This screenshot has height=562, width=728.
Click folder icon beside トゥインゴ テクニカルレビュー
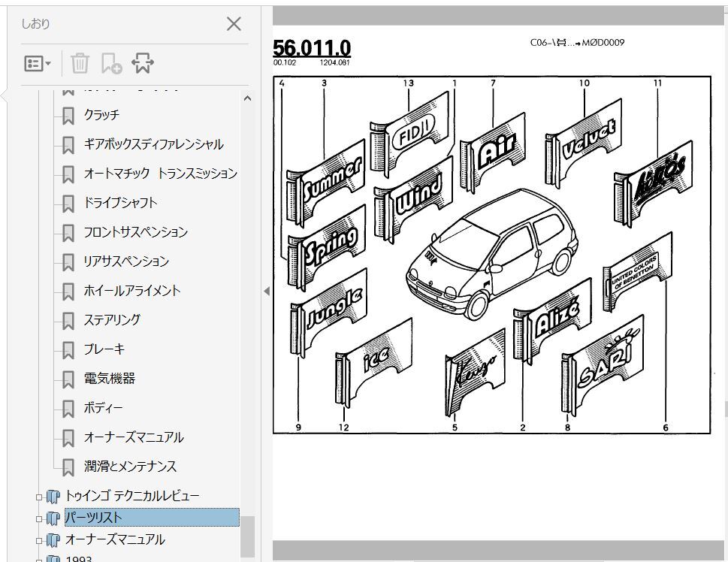click(x=53, y=497)
